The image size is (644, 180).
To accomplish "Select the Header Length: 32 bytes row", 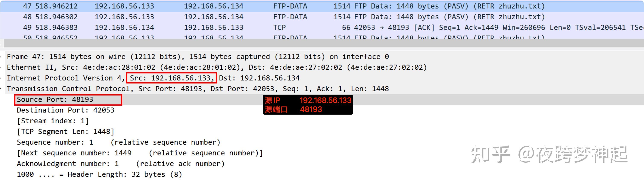I will coord(99,174).
